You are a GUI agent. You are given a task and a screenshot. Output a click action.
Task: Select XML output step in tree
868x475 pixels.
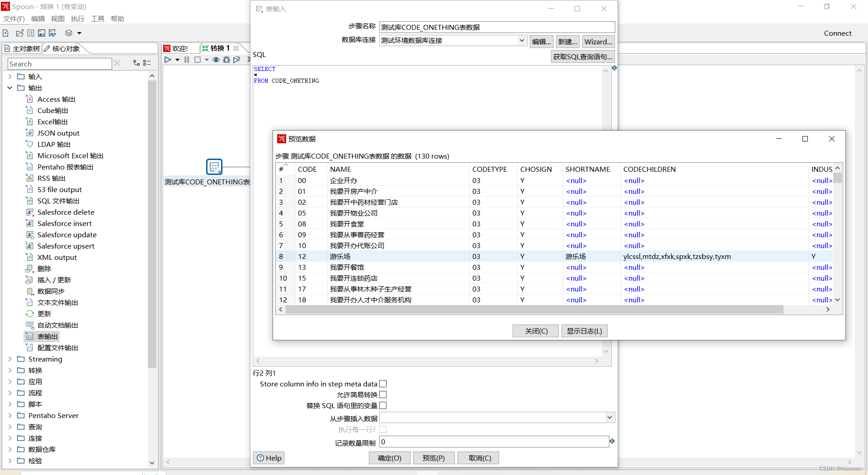pyautogui.click(x=57, y=257)
